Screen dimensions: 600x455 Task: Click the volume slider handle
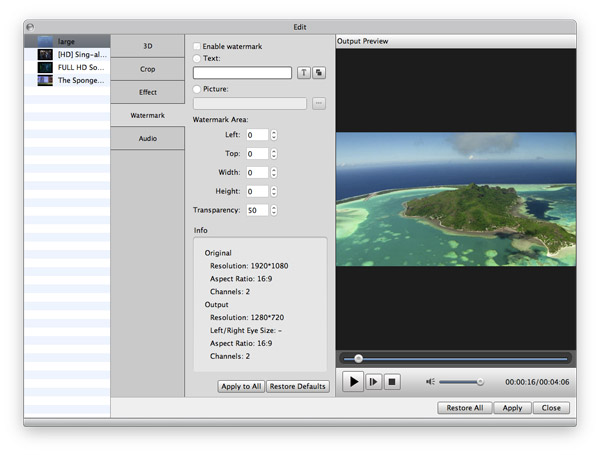480,381
